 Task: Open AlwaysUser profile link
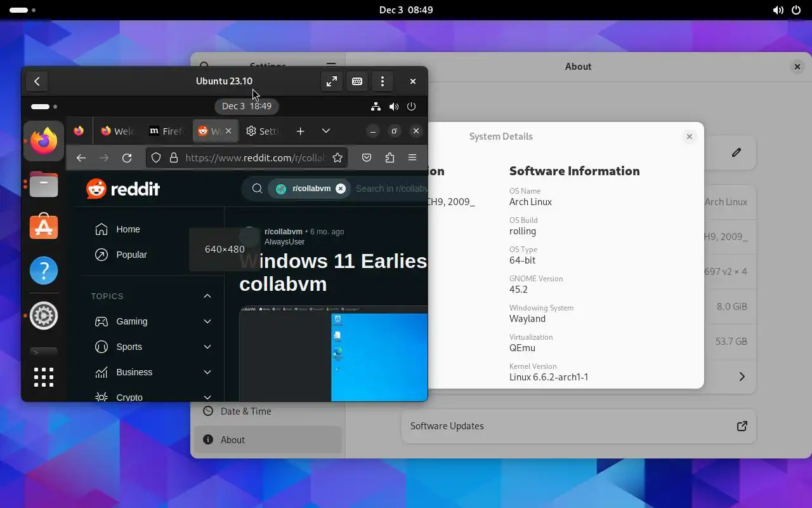coord(284,242)
